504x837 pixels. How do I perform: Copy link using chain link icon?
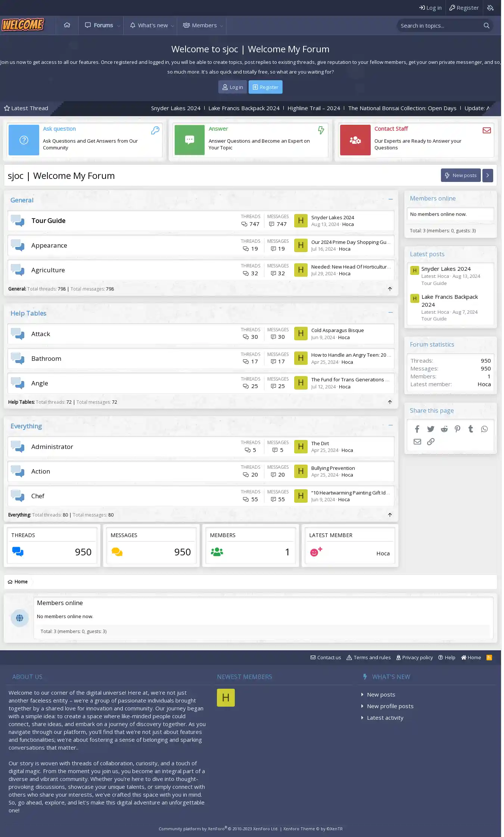[430, 442]
